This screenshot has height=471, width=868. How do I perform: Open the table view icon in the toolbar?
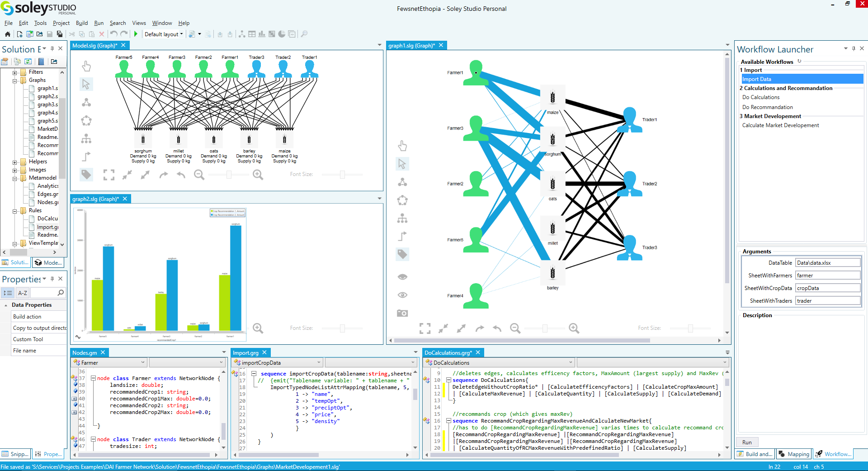[252, 34]
